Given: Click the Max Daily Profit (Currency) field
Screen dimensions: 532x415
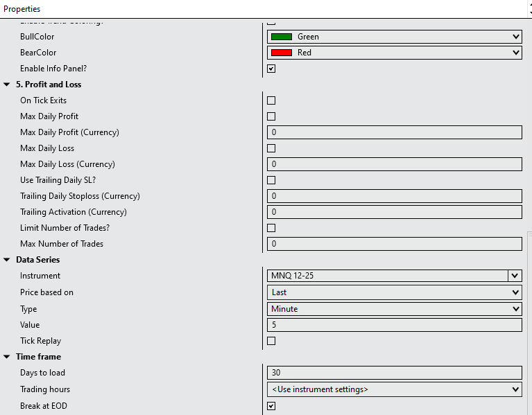Looking at the screenshot, I should click(x=394, y=132).
